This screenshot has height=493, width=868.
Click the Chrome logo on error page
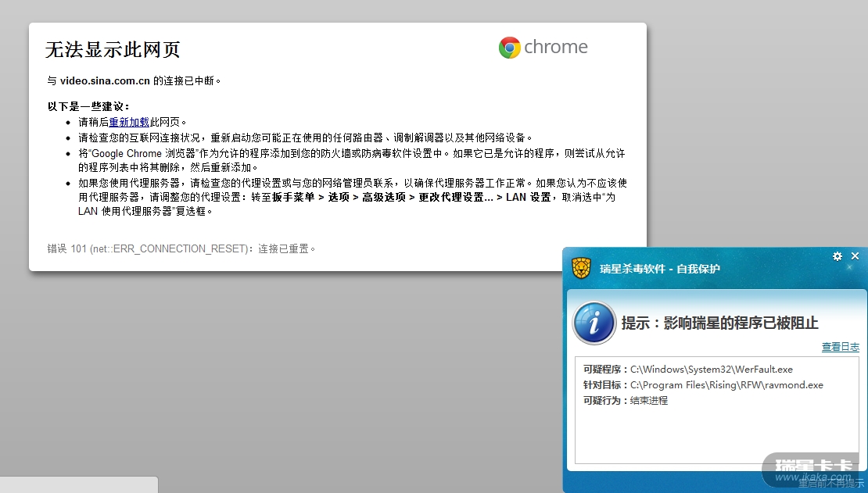[x=543, y=48]
